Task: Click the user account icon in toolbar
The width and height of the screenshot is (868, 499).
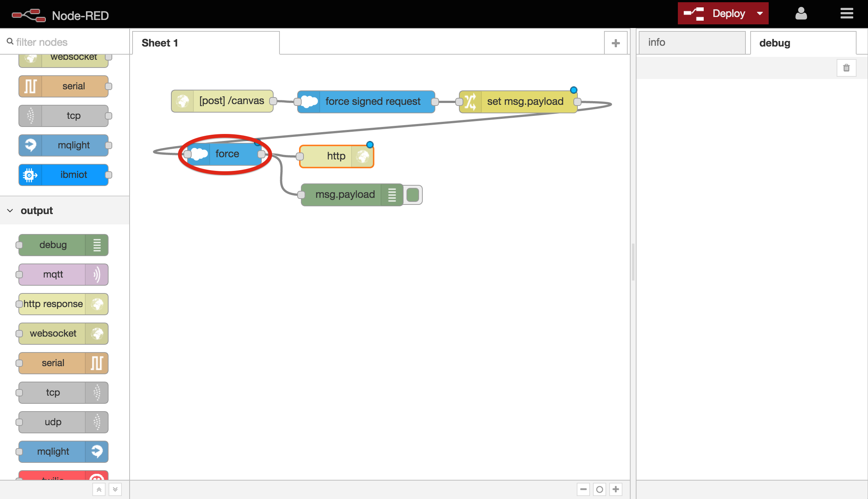Action: [801, 13]
